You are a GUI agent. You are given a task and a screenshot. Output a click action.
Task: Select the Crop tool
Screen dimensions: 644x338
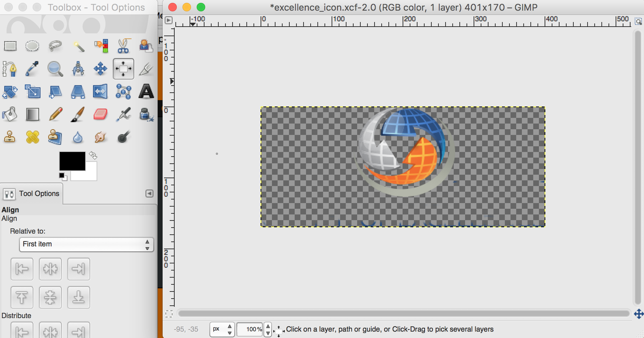pyautogui.click(x=146, y=69)
